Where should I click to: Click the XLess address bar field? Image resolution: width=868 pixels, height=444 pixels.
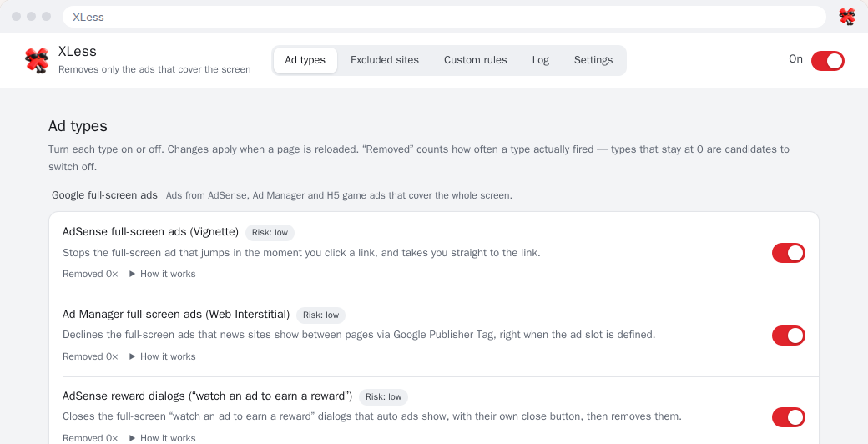(444, 18)
